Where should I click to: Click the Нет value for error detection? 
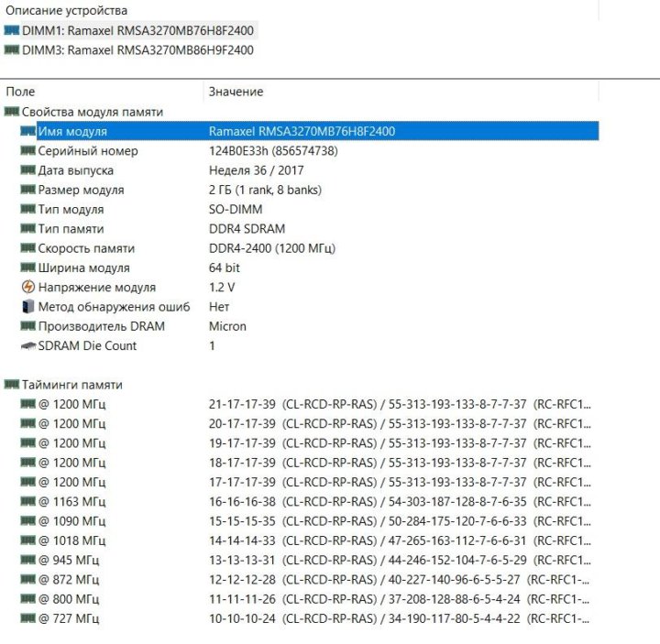tap(219, 307)
